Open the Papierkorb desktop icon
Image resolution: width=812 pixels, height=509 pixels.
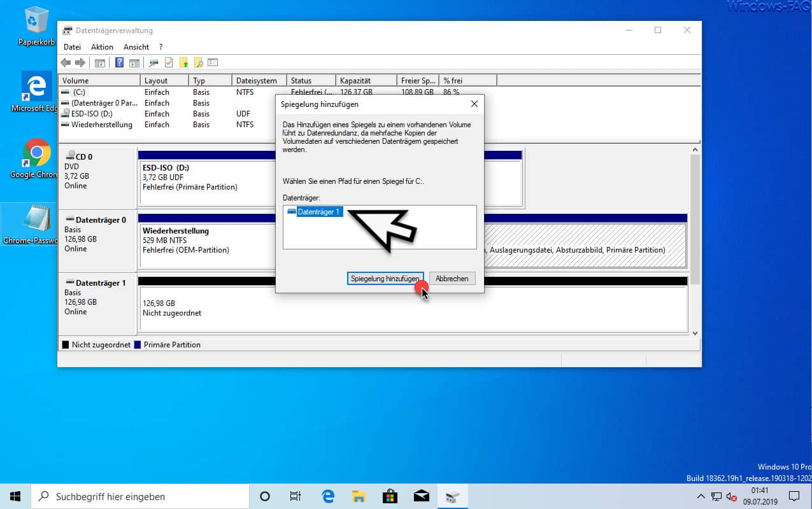pos(36,27)
